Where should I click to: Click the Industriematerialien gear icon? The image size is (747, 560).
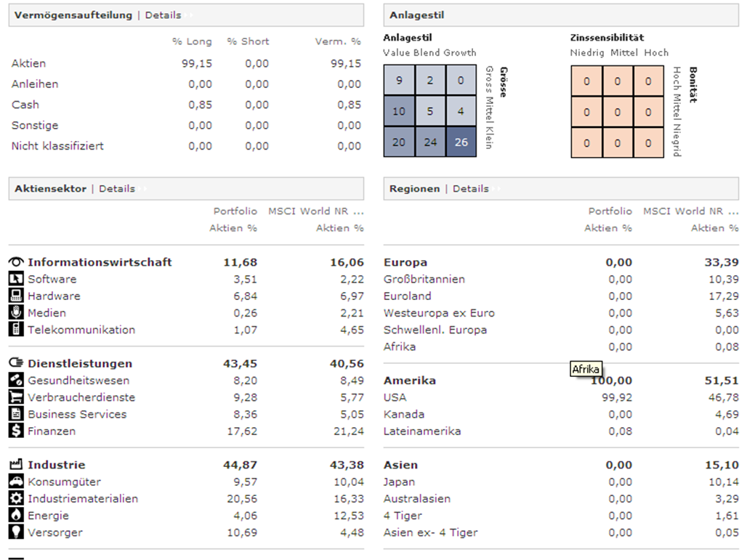[16, 498]
